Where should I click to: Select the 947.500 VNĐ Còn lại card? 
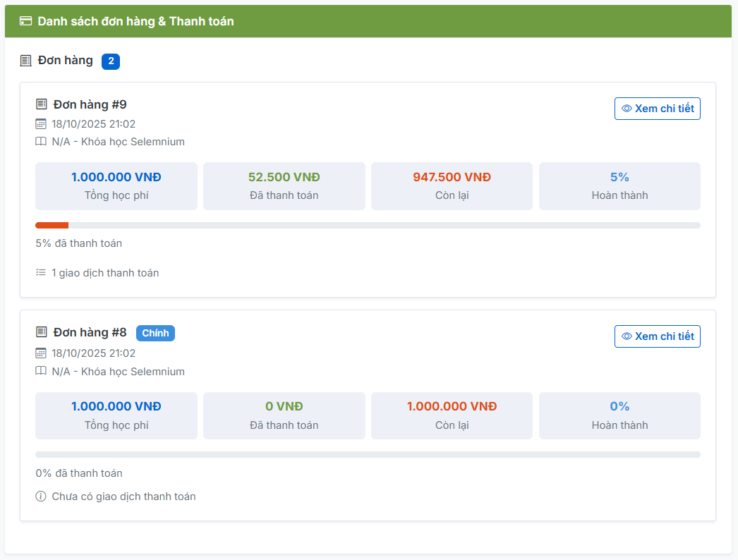[x=452, y=186]
